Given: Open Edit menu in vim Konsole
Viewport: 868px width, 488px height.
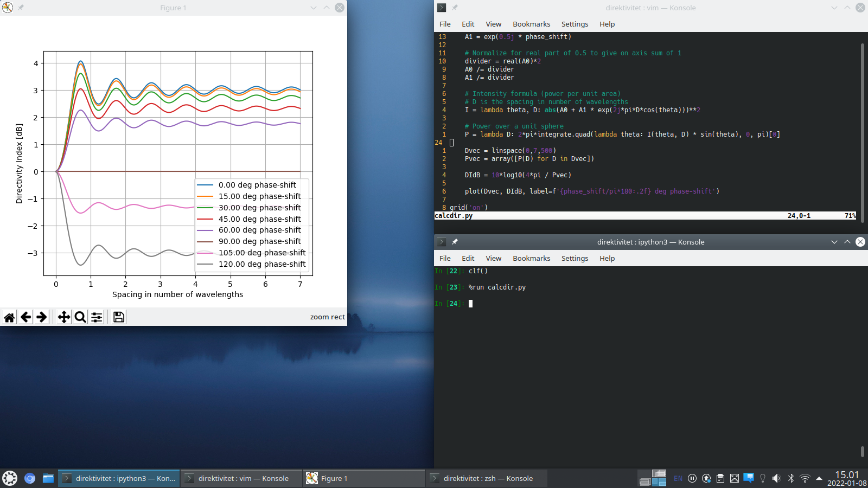Looking at the screenshot, I should 468,24.
